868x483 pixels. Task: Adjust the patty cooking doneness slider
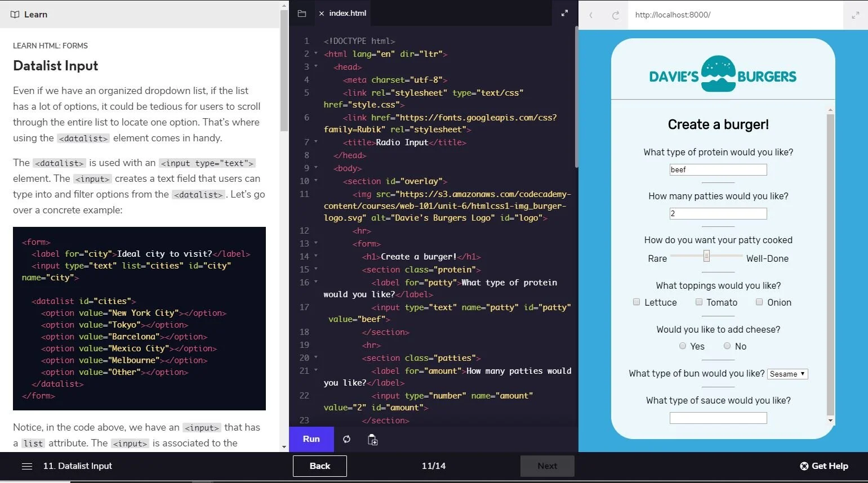(x=707, y=257)
